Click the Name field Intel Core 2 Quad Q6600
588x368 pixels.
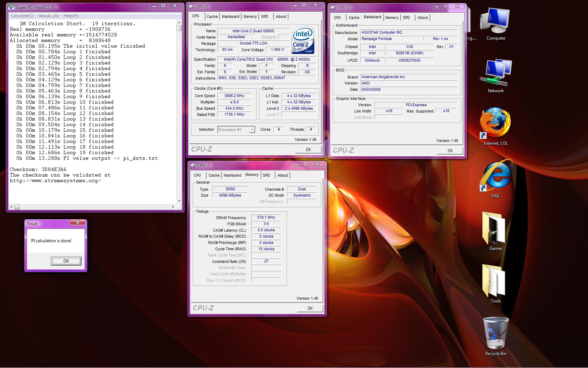coord(253,31)
